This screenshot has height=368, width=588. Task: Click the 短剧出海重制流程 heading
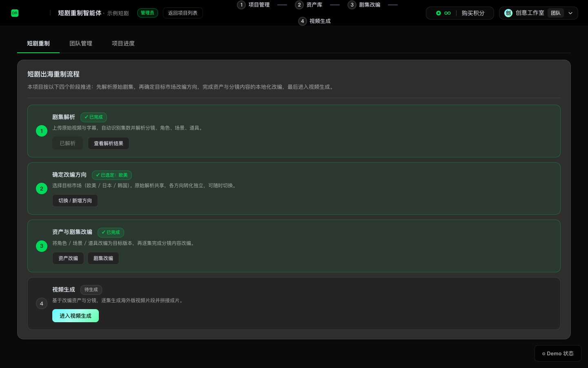pyautogui.click(x=53, y=74)
